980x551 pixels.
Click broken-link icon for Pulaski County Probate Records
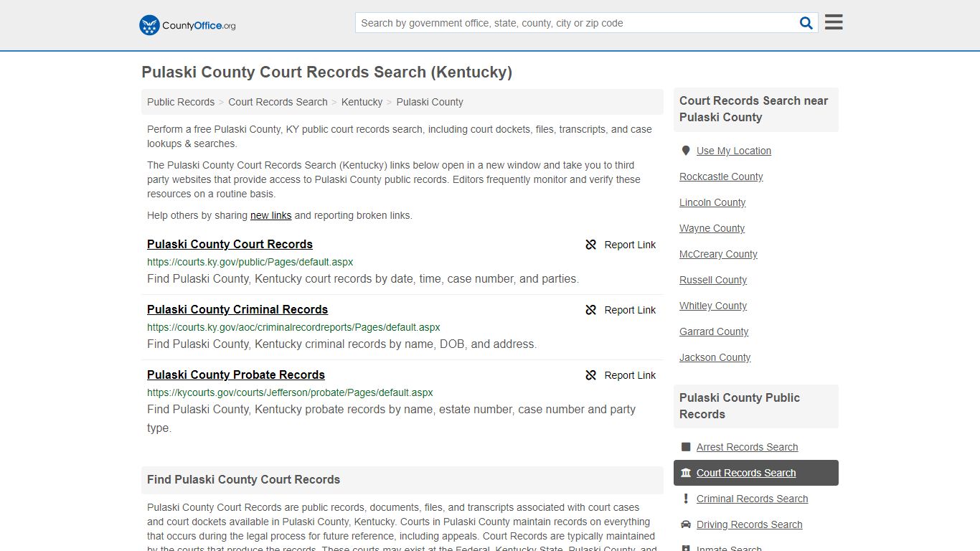click(591, 375)
